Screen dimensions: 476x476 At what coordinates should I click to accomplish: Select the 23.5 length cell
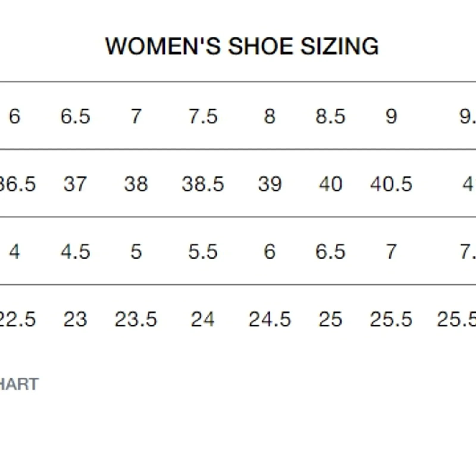pyautogui.click(x=136, y=320)
